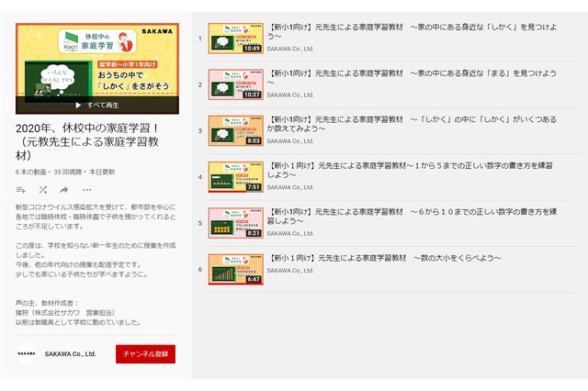The height and width of the screenshot is (391, 588).
Task: Open video title about writing numbers 1から5
Action: tap(410, 170)
